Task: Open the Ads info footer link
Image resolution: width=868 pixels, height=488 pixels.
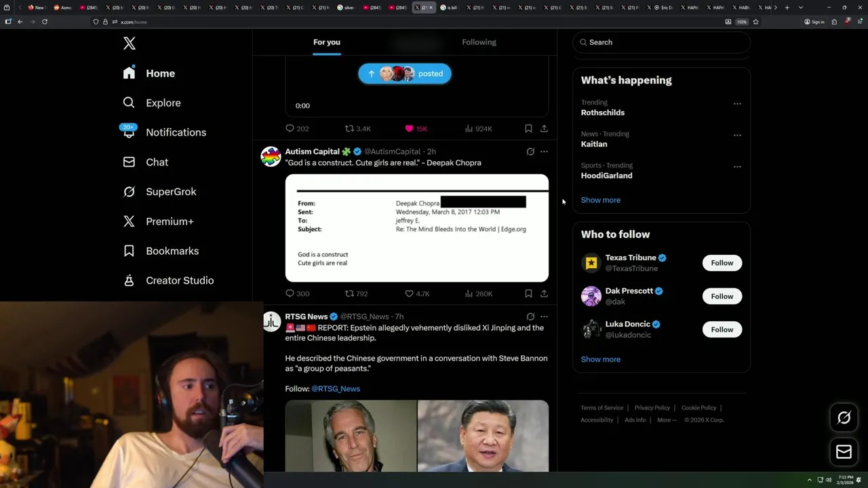Action: pos(635,420)
